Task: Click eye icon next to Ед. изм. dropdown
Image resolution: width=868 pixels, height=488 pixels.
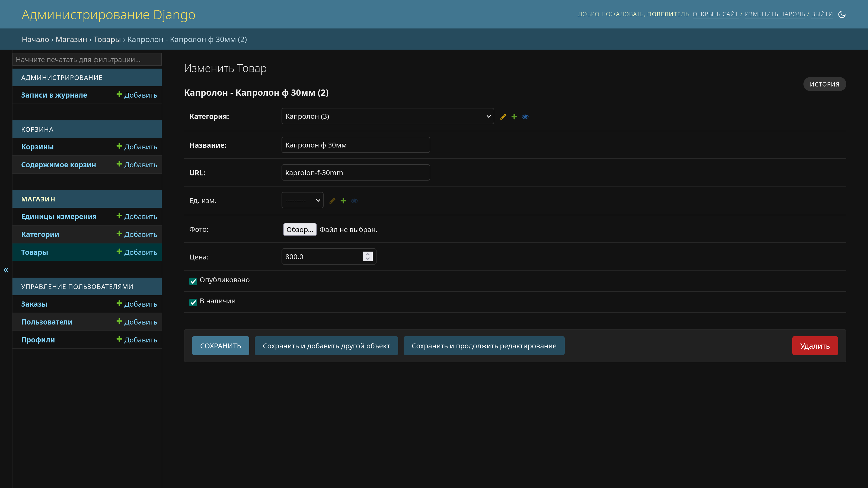Action: [354, 201]
